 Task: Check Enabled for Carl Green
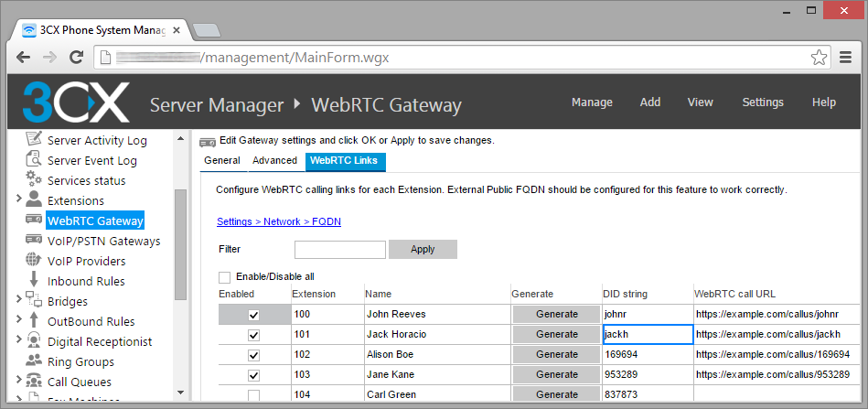click(253, 395)
